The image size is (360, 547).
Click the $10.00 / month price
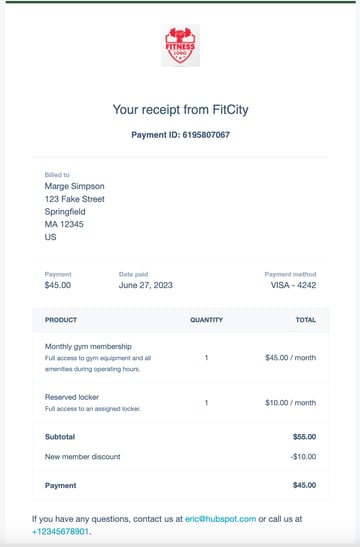pos(290,403)
